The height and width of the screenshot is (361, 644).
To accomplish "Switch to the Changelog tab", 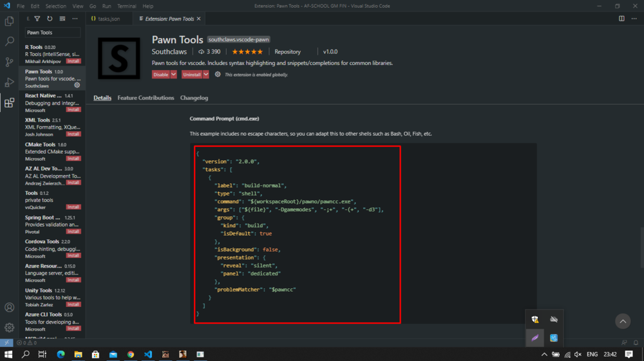I will [x=194, y=98].
